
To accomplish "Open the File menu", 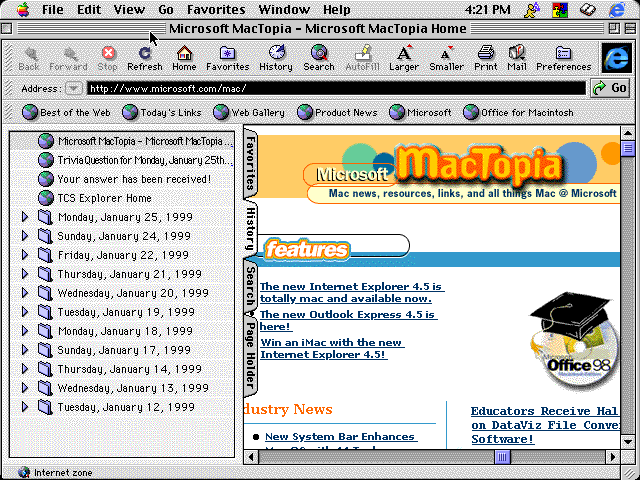I will click(x=53, y=9).
